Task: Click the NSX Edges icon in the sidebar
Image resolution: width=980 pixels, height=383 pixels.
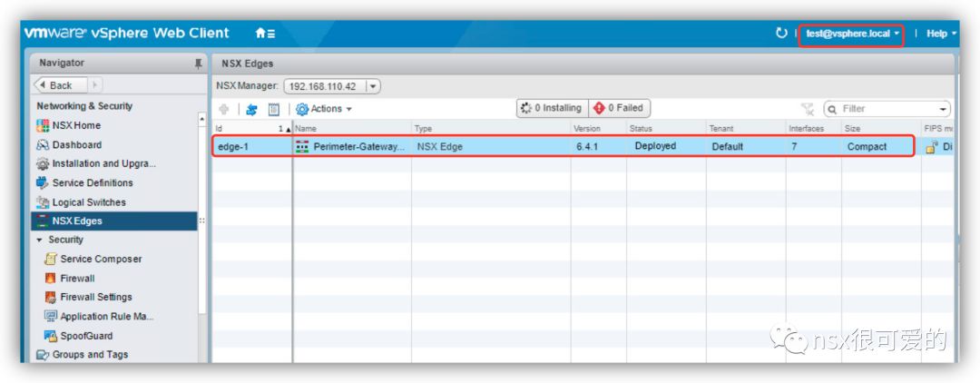Action: (x=43, y=221)
